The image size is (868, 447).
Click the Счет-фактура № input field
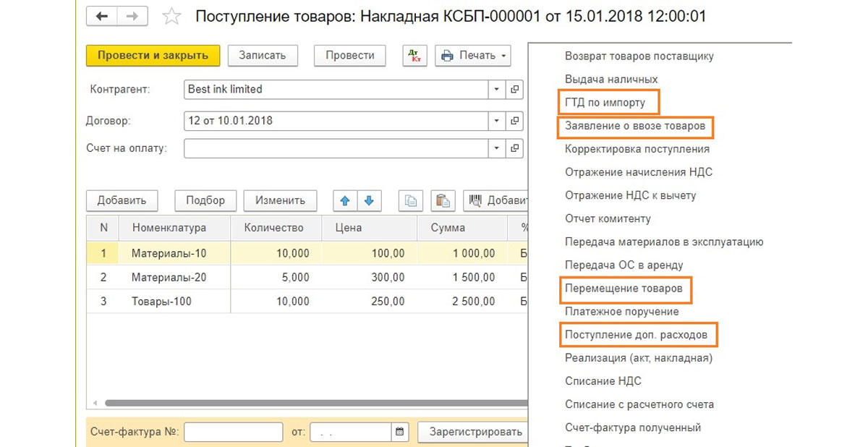pyautogui.click(x=233, y=432)
